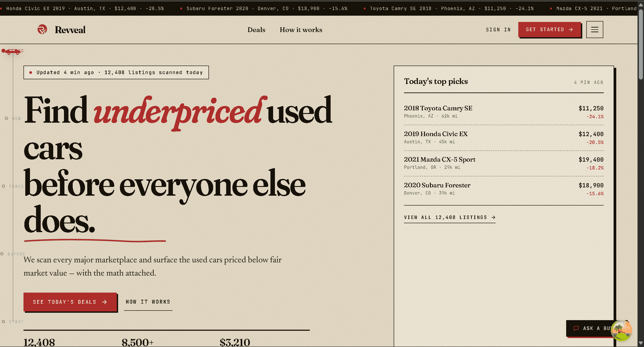Screen dimensions: 644x347
Task: Click the page vertical scrollbar thumb
Action: click(641, 45)
